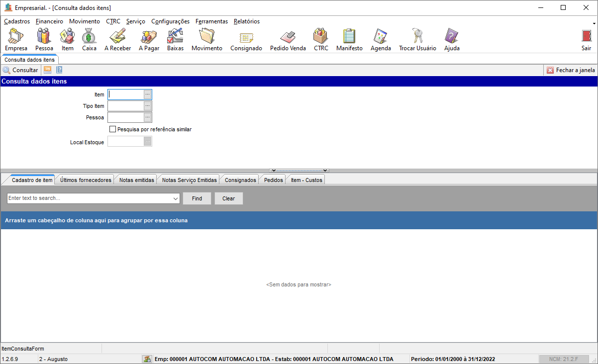
Task: Open lookup button beside Pessoa field
Action: pos(147,117)
